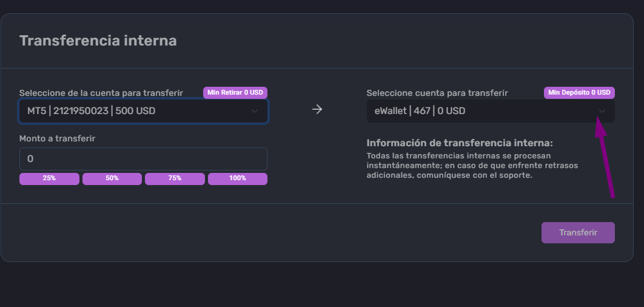
Task: Open the eWallet | 467 destination account selector
Action: (491, 111)
